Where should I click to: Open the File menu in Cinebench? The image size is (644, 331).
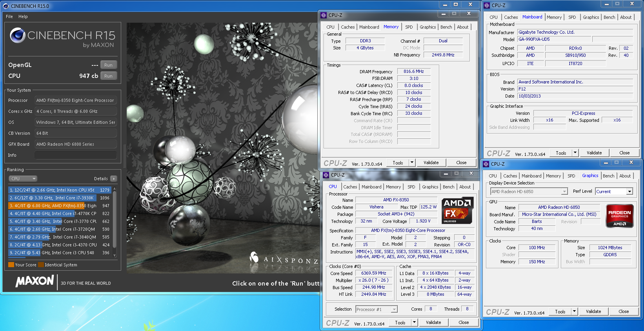point(9,16)
